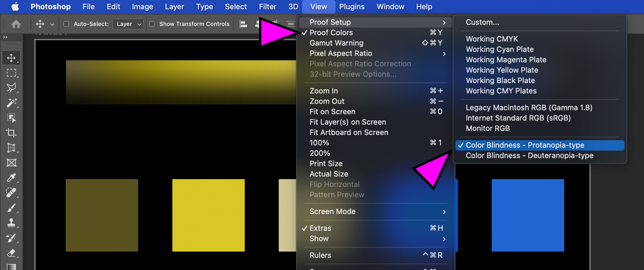Pick the Magic Wand tool
This screenshot has height=270, width=644.
coord(11,103)
